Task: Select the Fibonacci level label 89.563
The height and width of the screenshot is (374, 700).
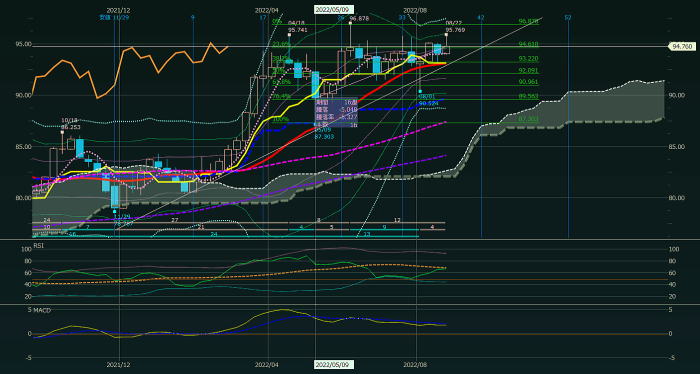Action: 528,96
